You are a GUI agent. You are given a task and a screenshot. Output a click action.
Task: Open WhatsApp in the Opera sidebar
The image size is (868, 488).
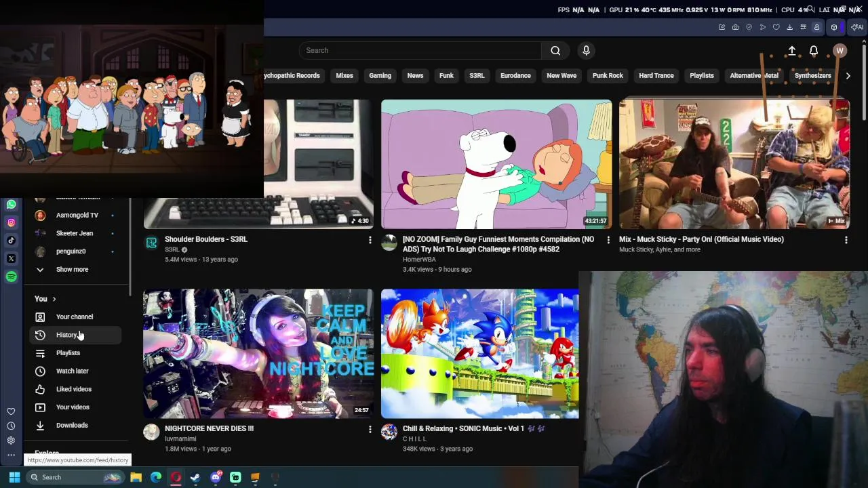pos(11,204)
